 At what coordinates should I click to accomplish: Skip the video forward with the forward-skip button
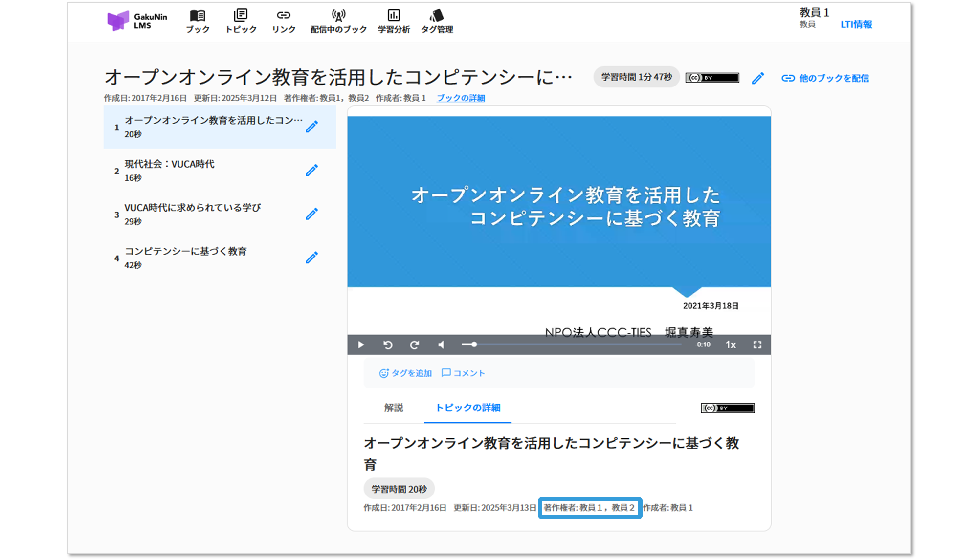pyautogui.click(x=414, y=345)
